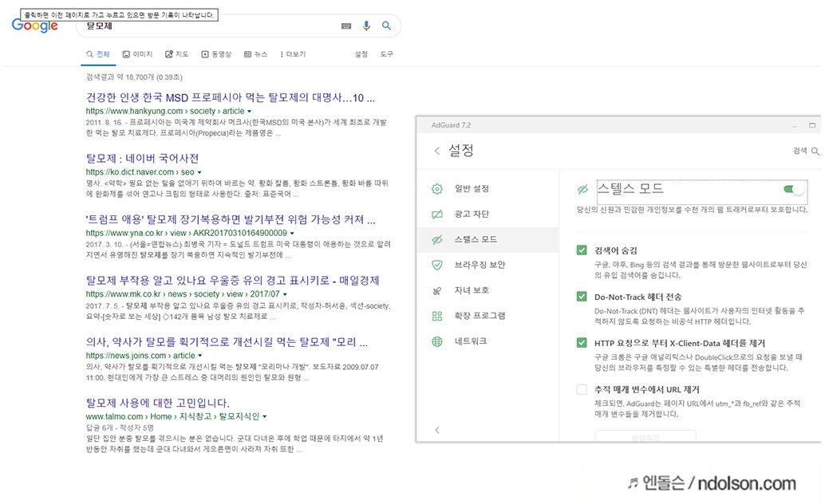Uncheck Do-Not-Track 헤더 전송 checkbox
825x504 pixels.
click(x=582, y=297)
